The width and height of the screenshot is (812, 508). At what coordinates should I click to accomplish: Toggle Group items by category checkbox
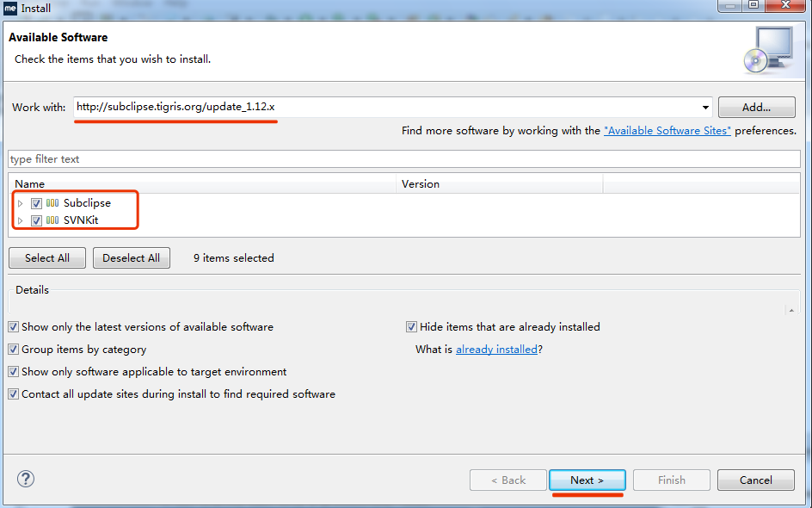pos(14,350)
